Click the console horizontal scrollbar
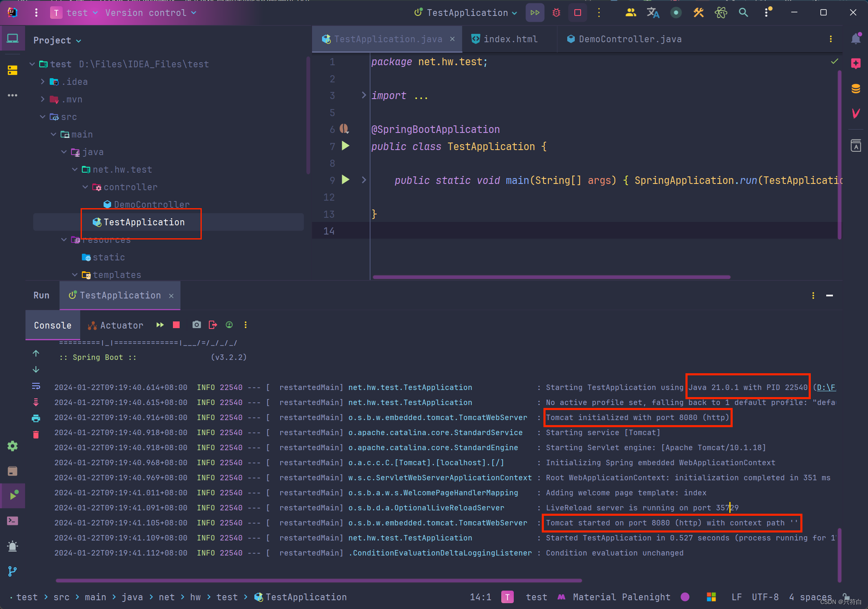The height and width of the screenshot is (609, 868). click(319, 580)
